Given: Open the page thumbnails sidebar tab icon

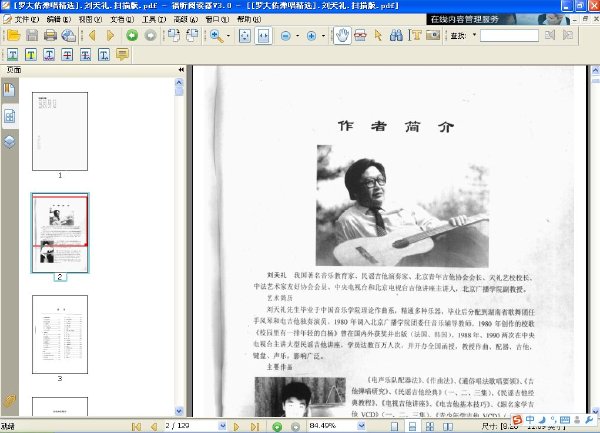Looking at the screenshot, I should coord(10,116).
